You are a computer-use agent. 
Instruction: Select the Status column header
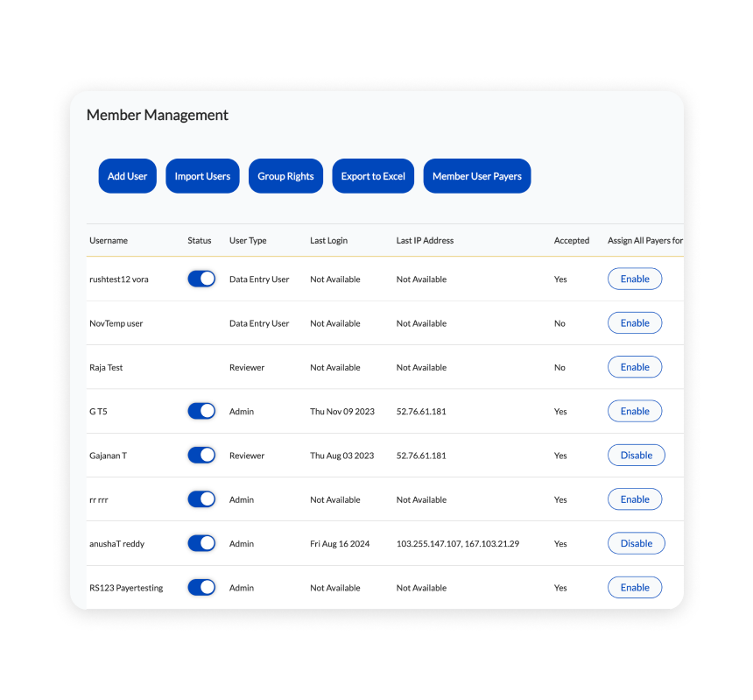[x=200, y=240]
